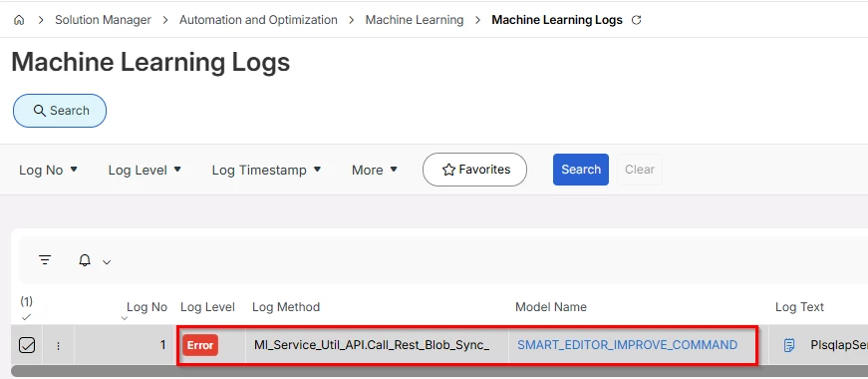Click the Log Text column header

pos(799,307)
